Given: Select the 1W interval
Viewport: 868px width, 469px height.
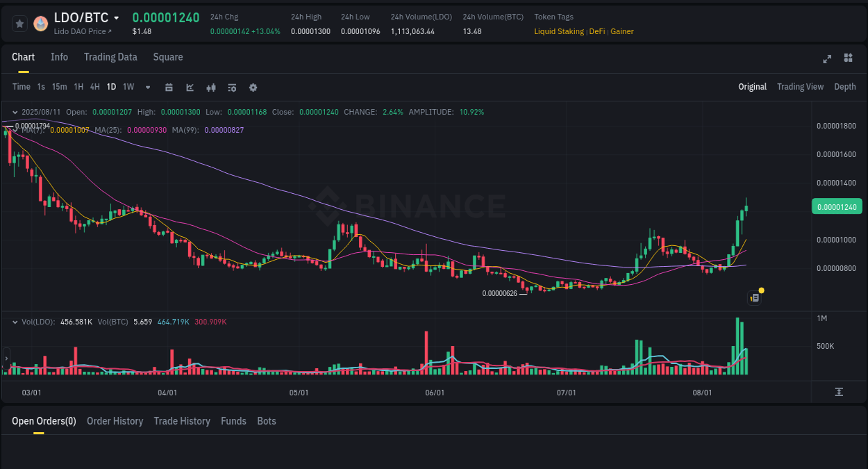Looking at the screenshot, I should pos(128,87).
